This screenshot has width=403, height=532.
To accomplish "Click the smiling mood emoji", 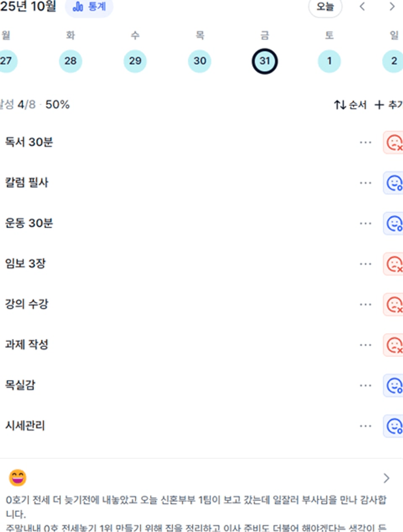I will (18, 478).
